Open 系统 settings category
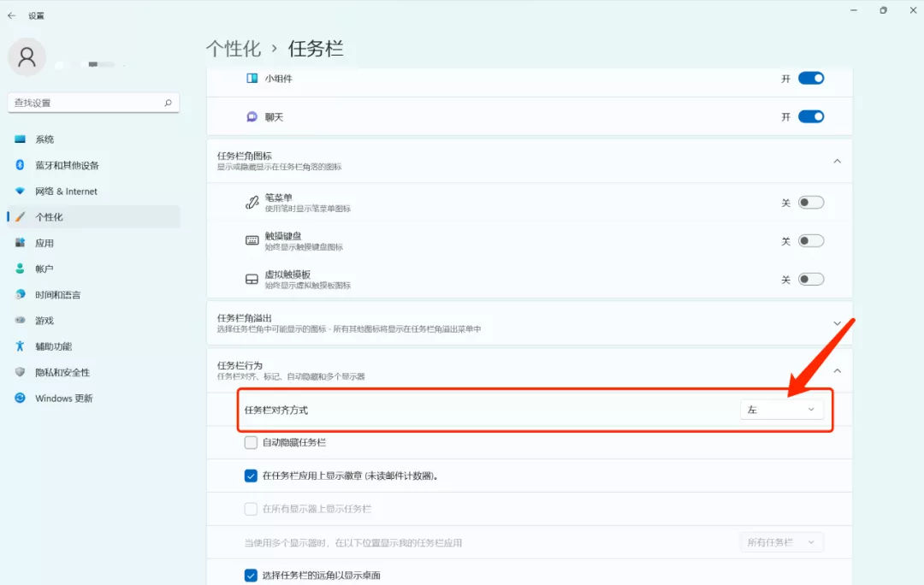Viewport: 924px width, 585px height. pyautogui.click(x=94, y=139)
